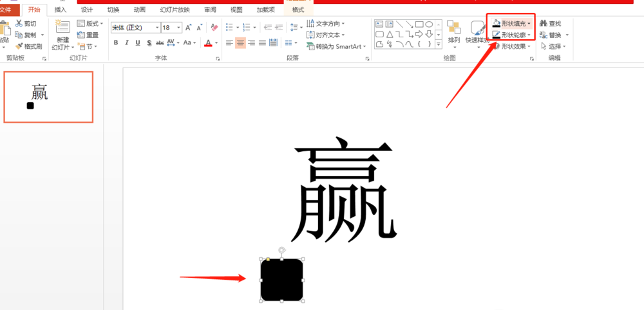
Task: Toggle Italic formatting
Action: point(127,42)
